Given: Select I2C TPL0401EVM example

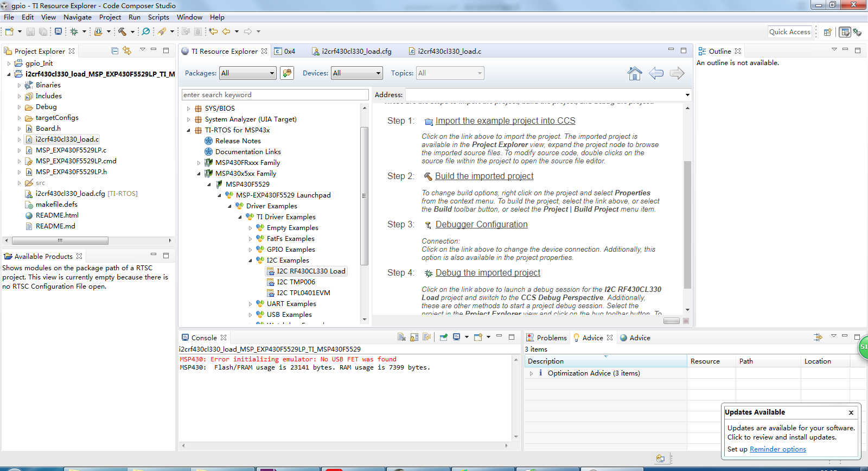Looking at the screenshot, I should point(303,293).
